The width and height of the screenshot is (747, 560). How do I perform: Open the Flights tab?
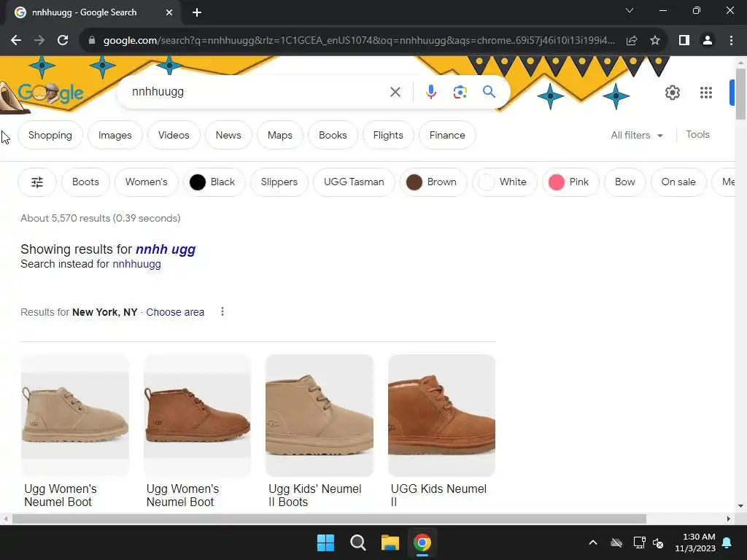[x=388, y=135]
